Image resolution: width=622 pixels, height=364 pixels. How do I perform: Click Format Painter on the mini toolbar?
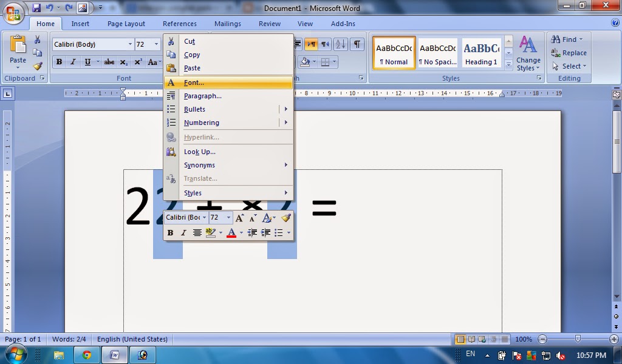(286, 217)
